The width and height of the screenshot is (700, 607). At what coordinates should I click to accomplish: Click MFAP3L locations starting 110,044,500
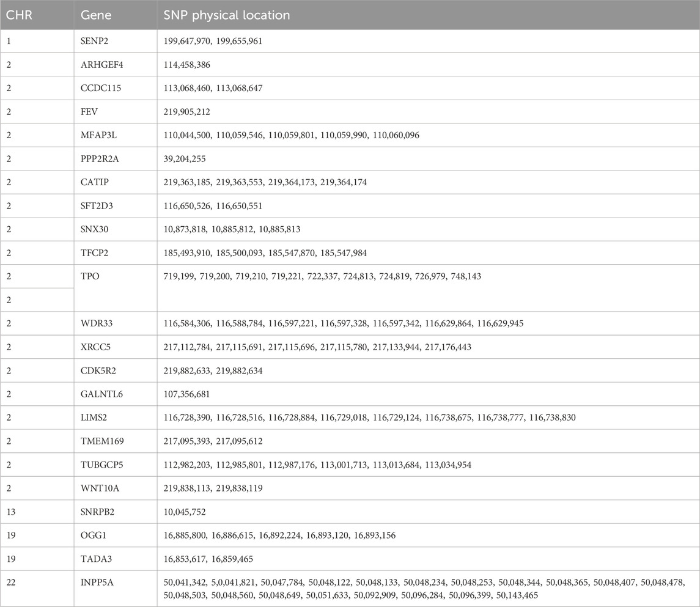click(x=292, y=135)
